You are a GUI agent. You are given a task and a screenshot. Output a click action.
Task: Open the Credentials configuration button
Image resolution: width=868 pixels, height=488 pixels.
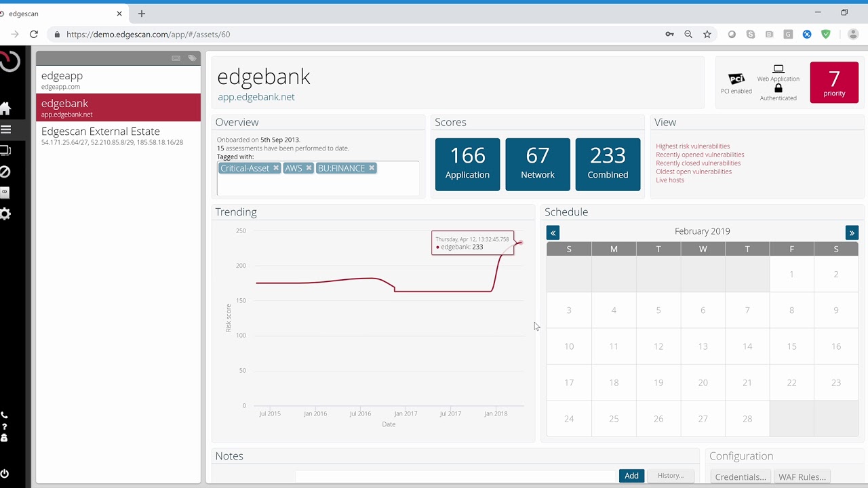coord(741,477)
